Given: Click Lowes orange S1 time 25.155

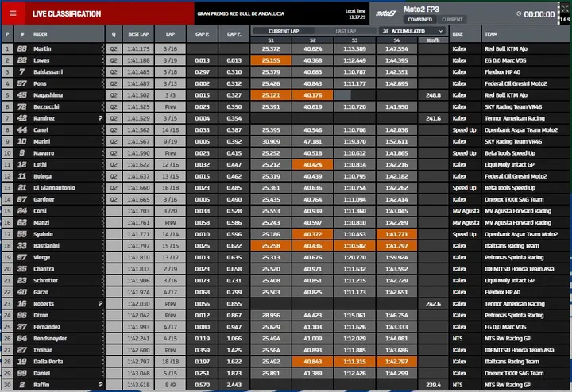Looking at the screenshot, I should [271, 60].
